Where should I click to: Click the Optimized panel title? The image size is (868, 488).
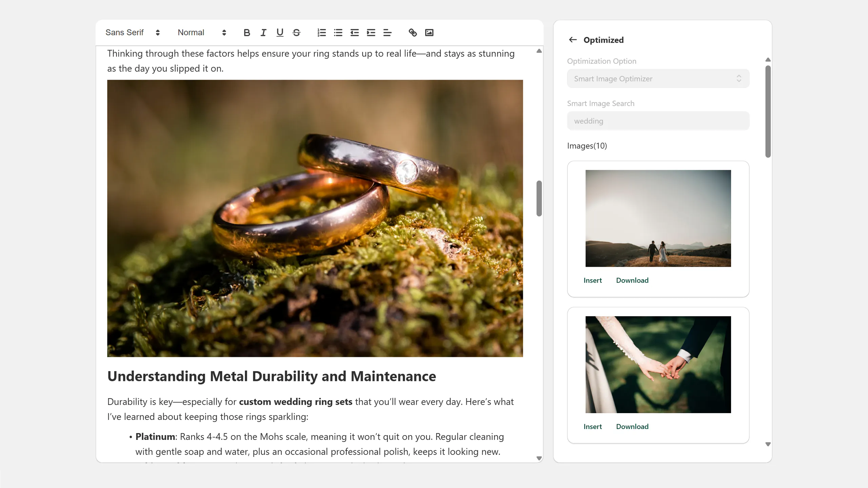[x=603, y=40]
